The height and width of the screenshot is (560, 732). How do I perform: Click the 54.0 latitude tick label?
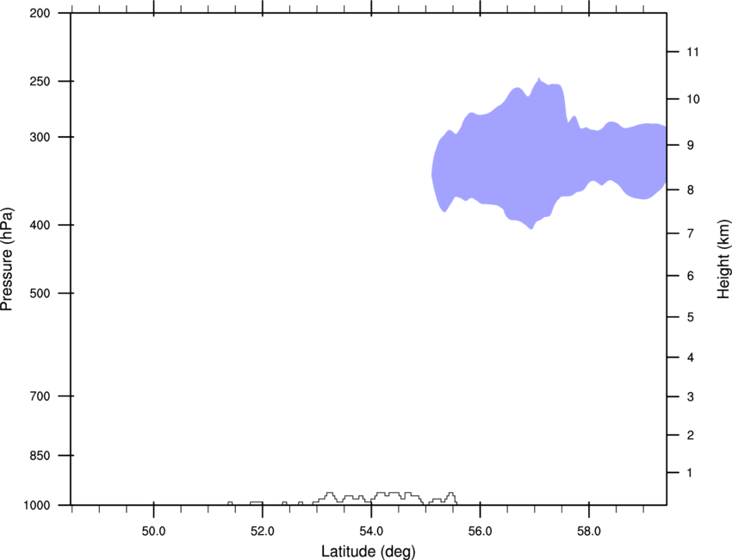(371, 532)
